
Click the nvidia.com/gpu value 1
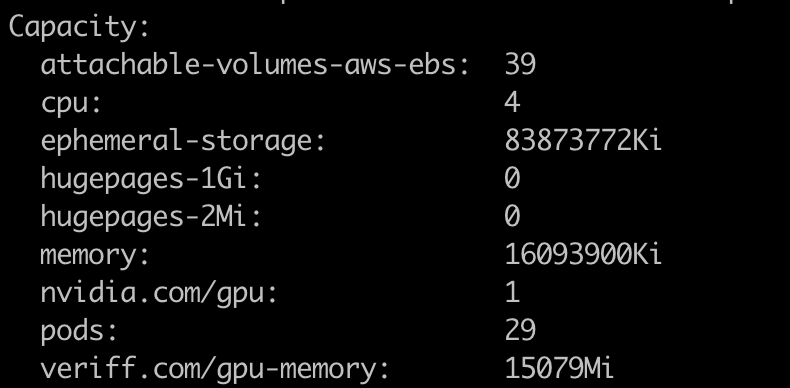512,292
